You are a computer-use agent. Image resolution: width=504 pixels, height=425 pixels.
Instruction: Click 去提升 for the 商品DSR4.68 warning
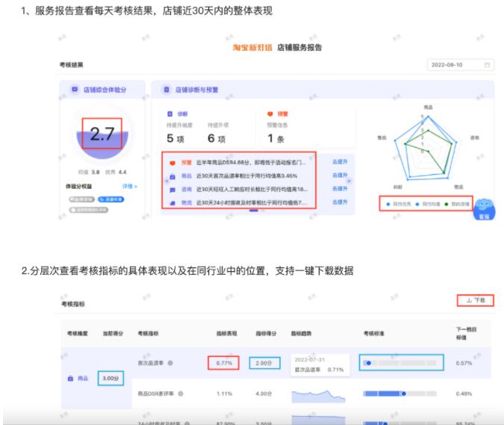340,161
